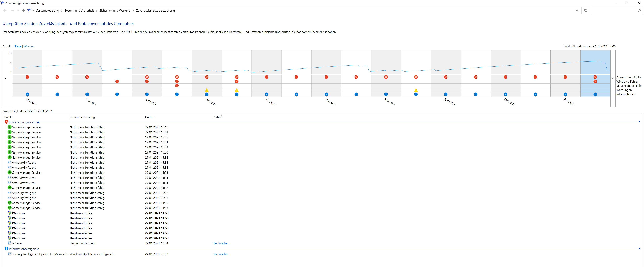This screenshot has width=644, height=267.
Task: Click the Verschiedene Fehler error icon
Action: tap(177, 86)
